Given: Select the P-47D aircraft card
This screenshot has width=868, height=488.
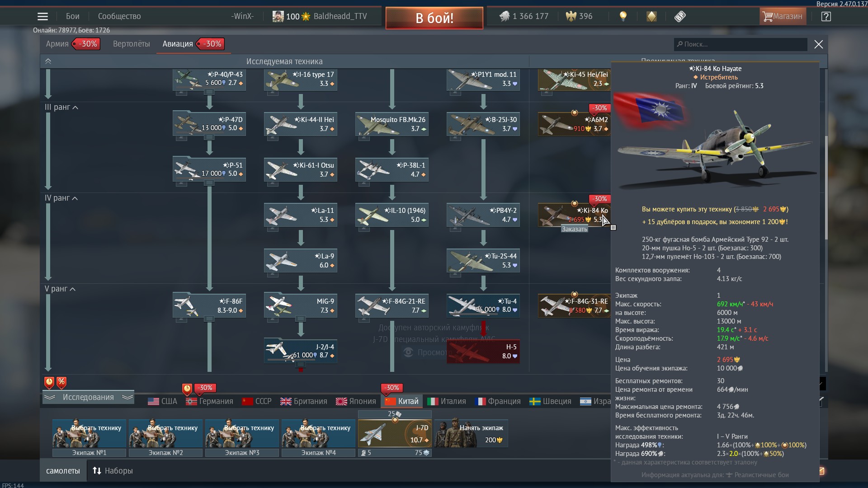Looking at the screenshot, I should coord(209,124).
